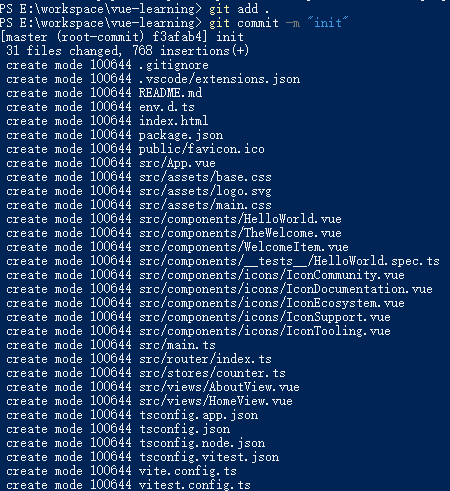Click the 'git add .' command line
450x491 pixels.
point(239,9)
